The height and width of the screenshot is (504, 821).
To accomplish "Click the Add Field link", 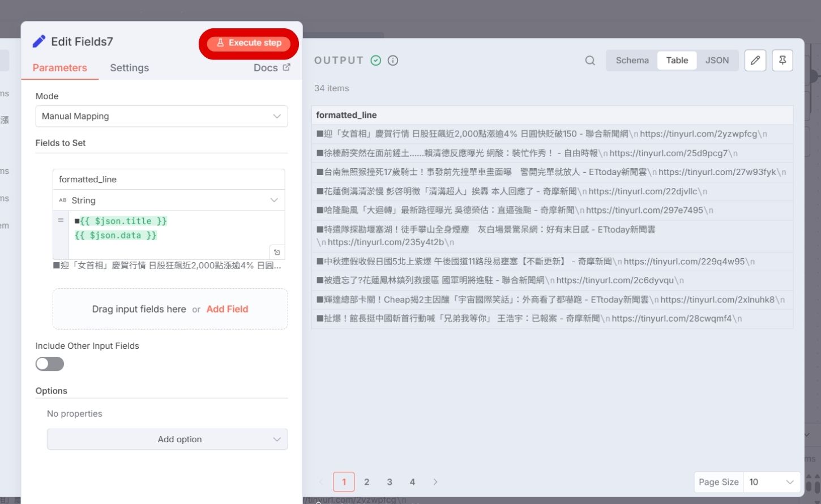I will [227, 309].
